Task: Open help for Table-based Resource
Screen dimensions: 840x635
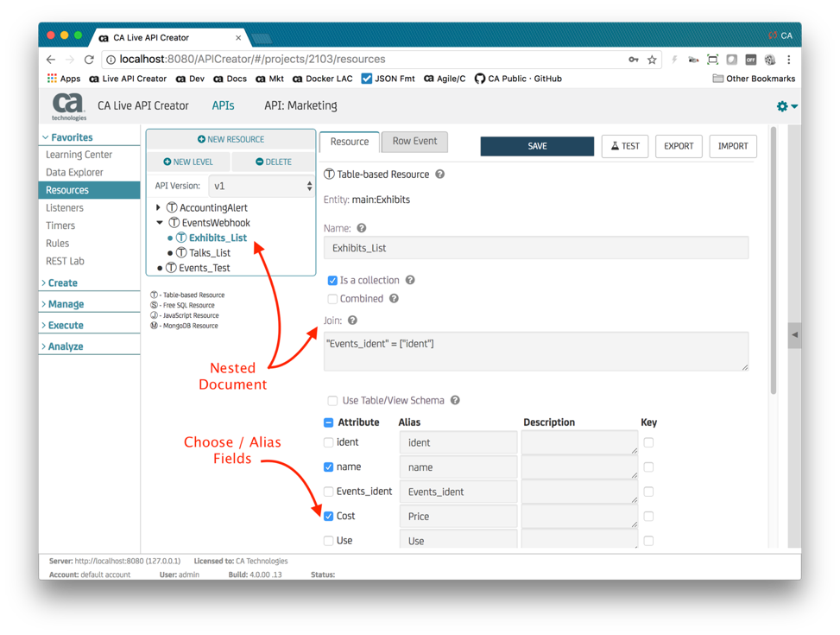Action: tap(439, 175)
